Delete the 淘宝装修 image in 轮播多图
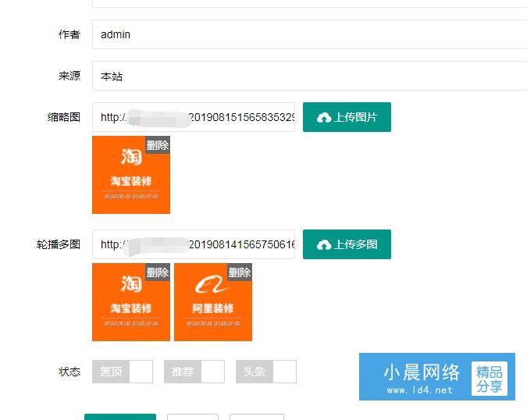This screenshot has width=527, height=420. click(158, 272)
